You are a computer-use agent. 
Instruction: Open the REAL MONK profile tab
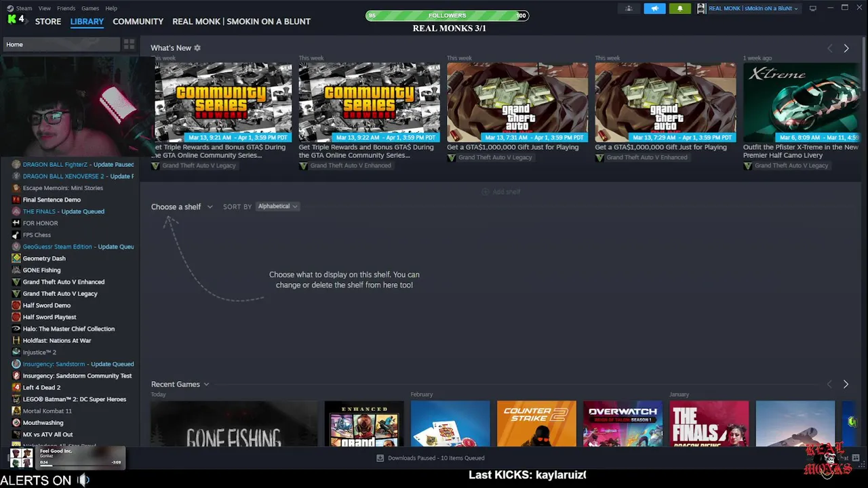[241, 21]
